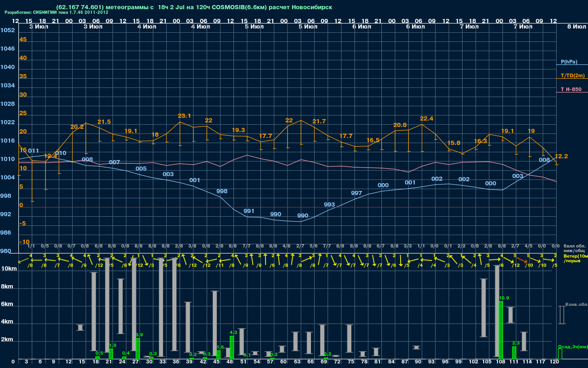Click the orange line under the T/TD(2m) legend
588x368 pixels.
click(572, 79)
